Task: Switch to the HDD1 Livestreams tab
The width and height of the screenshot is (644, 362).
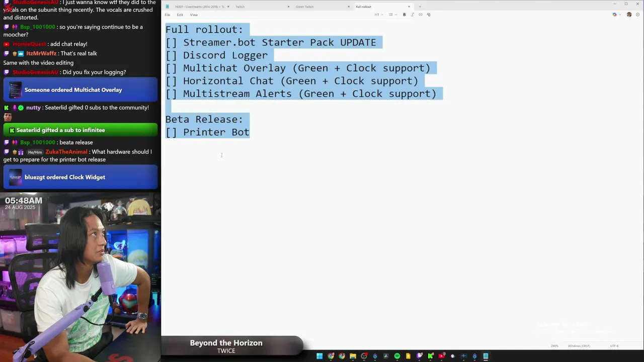Action: click(199, 7)
